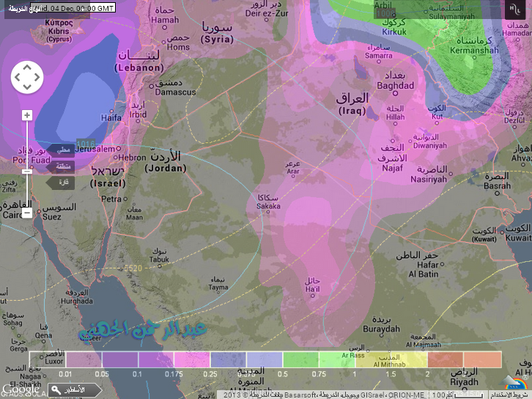Click the Jerusalem city label
Image resolution: width=532 pixels, height=399 pixels.
[x=95, y=149]
